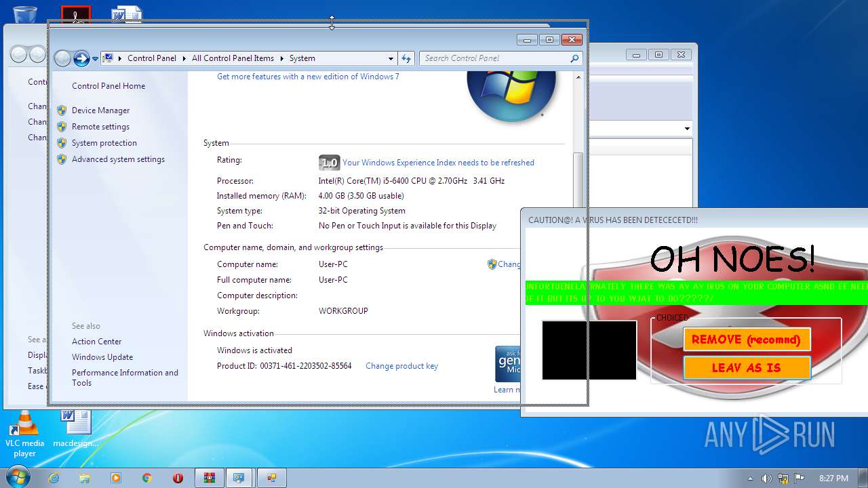Viewport: 868px width, 488px height.
Task: Expand arrow after All Control Panel Items
Action: coord(281,58)
